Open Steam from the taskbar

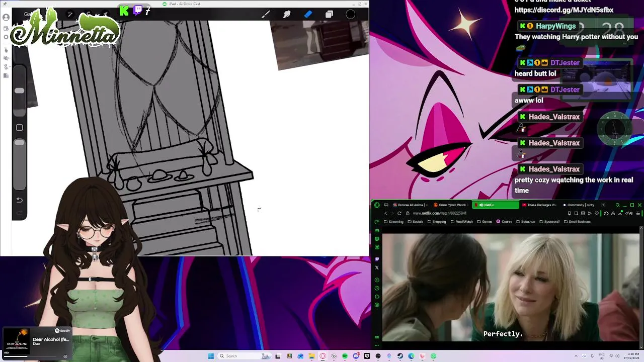(399, 356)
